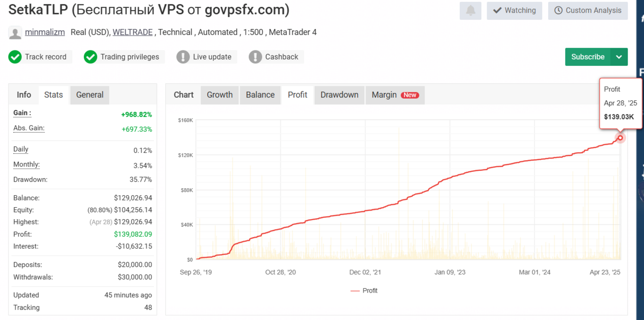
Task: Click the Gain label
Action: (x=22, y=113)
